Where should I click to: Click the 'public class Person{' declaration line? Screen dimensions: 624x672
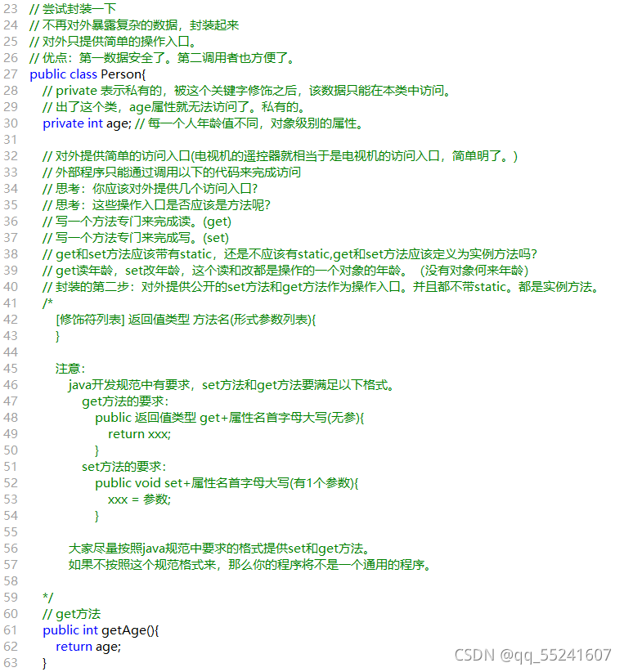(88, 74)
